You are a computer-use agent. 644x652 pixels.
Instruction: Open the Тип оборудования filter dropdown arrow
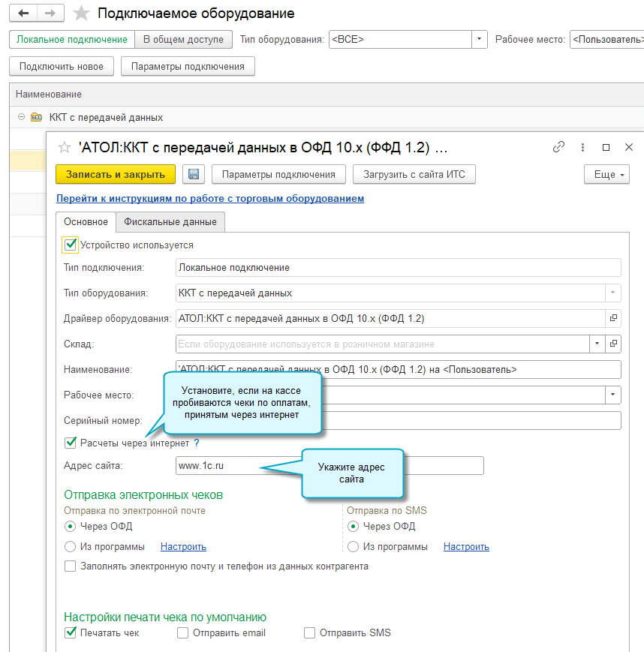pyautogui.click(x=480, y=39)
